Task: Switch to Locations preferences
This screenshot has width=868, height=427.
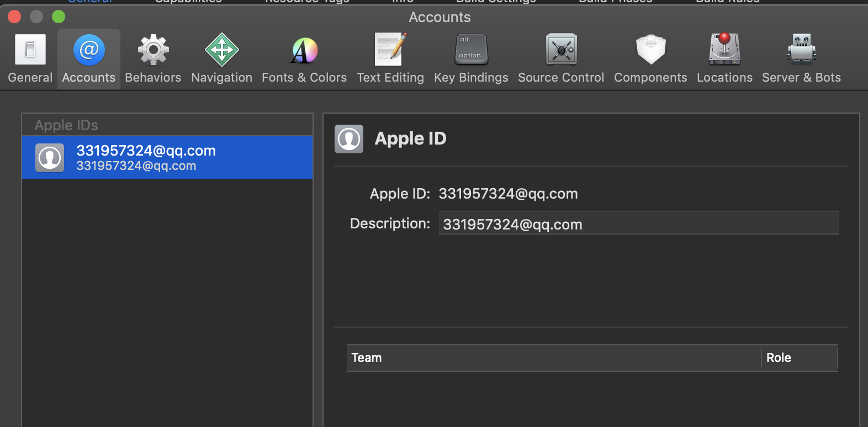Action: 724,58
